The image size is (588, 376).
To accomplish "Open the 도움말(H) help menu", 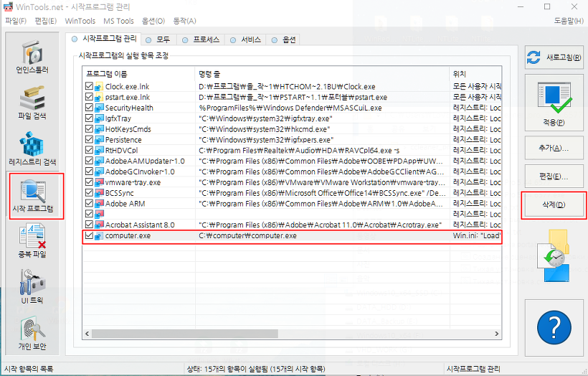I will tap(569, 21).
